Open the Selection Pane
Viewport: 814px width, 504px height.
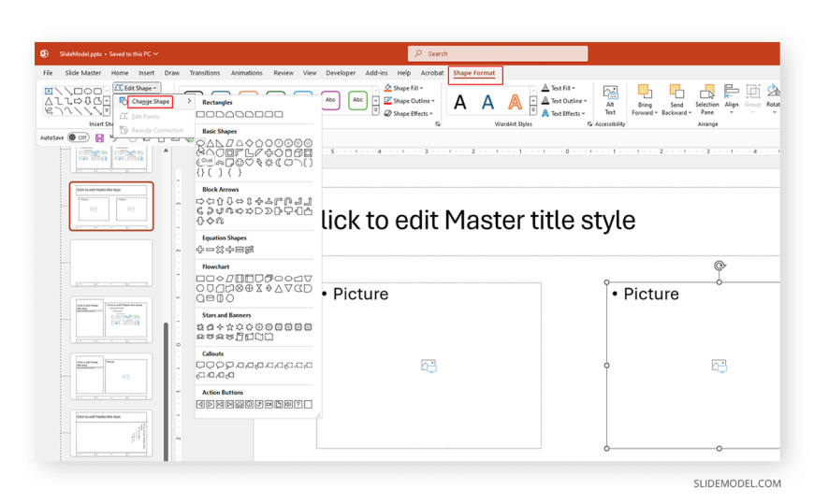[707, 100]
